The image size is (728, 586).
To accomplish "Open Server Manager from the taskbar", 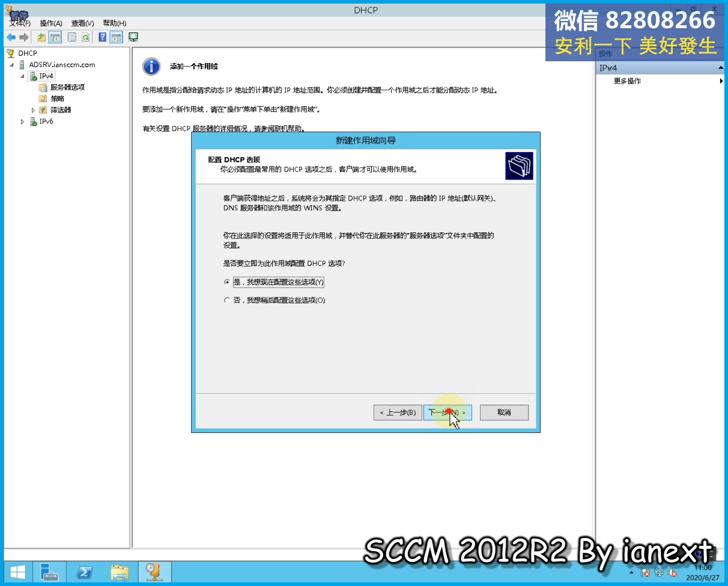I will [49, 572].
